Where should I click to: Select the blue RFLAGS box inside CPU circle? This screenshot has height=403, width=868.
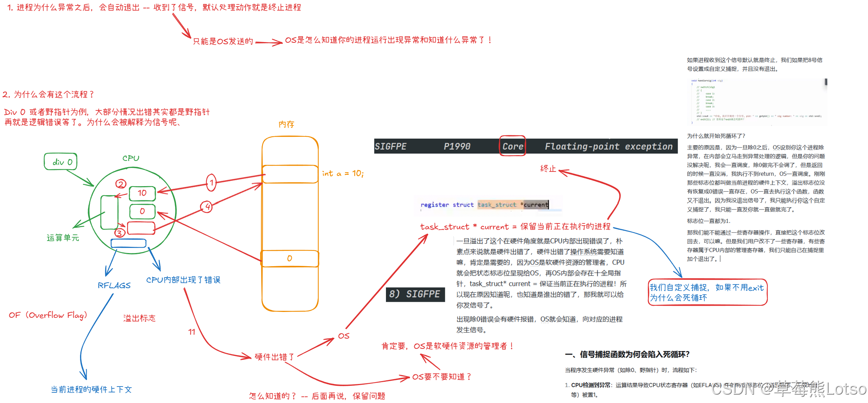coord(128,243)
